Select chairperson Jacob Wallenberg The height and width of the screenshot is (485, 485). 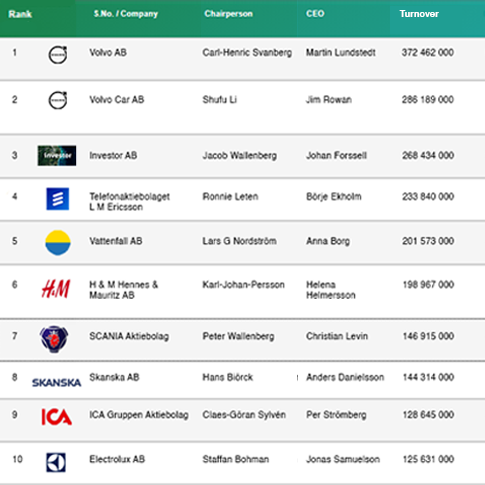pyautogui.click(x=240, y=155)
